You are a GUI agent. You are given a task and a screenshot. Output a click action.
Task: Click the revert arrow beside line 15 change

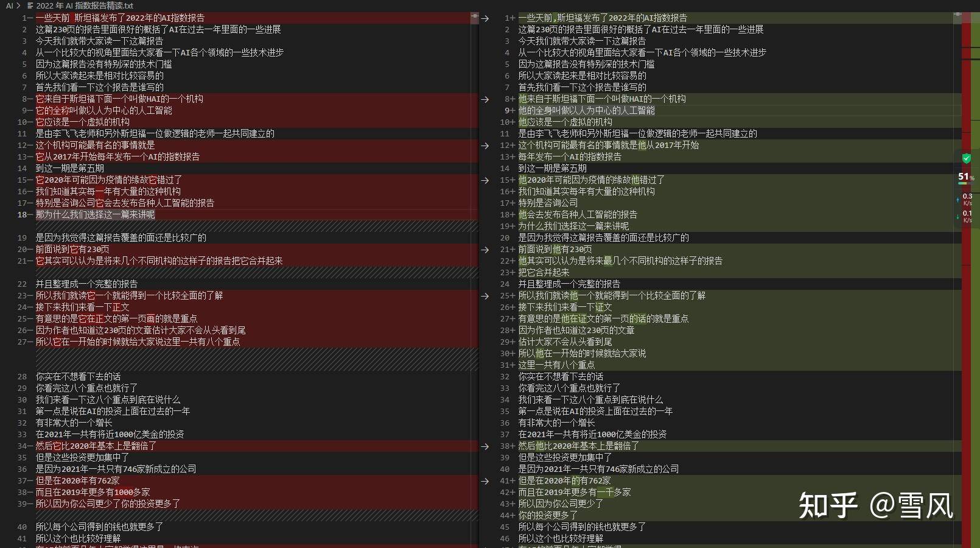[x=485, y=180]
